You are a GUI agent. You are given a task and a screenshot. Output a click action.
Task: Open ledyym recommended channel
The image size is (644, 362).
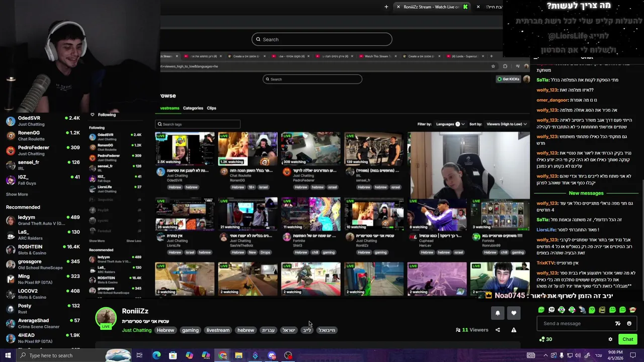click(43, 220)
